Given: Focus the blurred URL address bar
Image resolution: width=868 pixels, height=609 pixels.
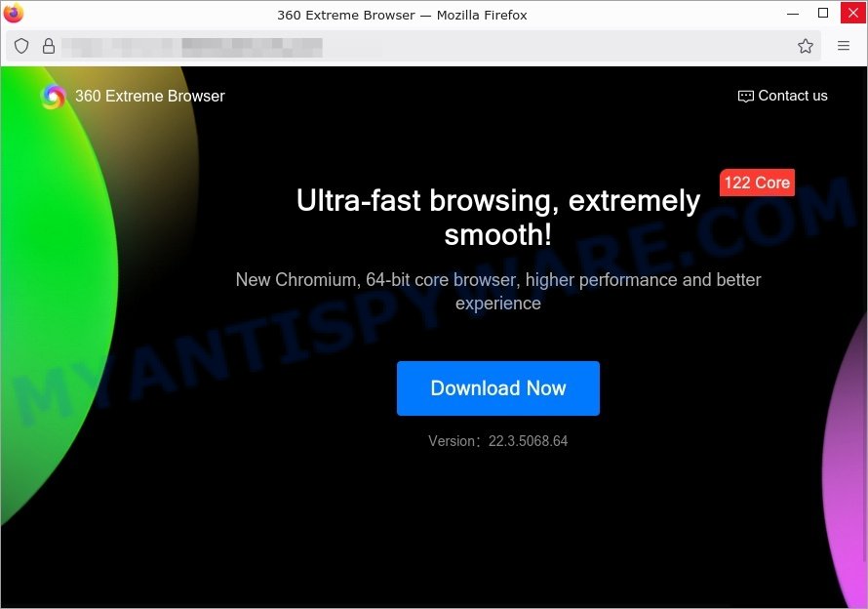Looking at the screenshot, I should [x=413, y=46].
